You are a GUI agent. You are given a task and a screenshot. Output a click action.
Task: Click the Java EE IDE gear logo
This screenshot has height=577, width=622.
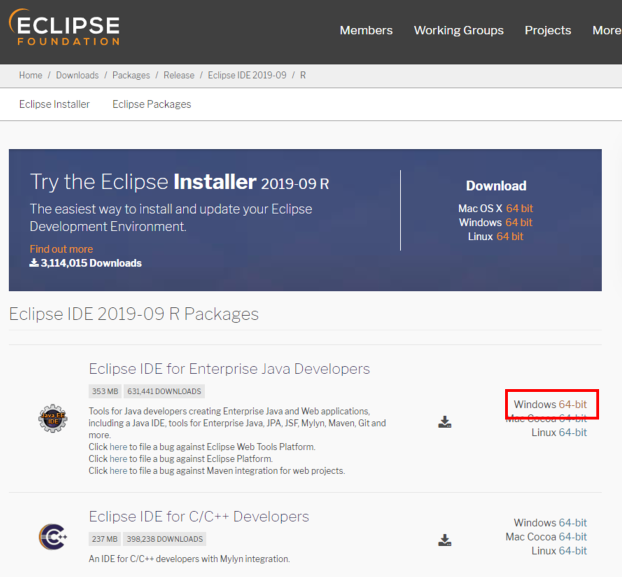[x=53, y=418]
